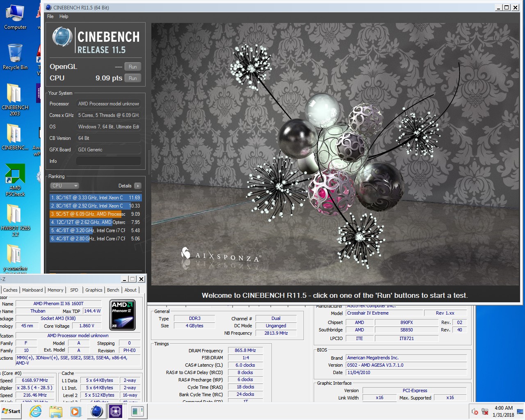Click the show desktop tray icon
The height and width of the screenshot is (420, 525).
point(520,411)
